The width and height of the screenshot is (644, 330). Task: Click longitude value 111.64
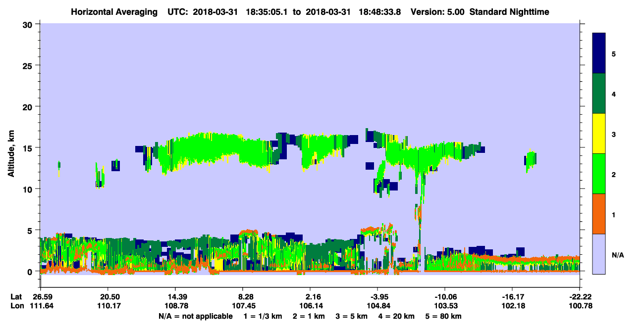(42, 306)
